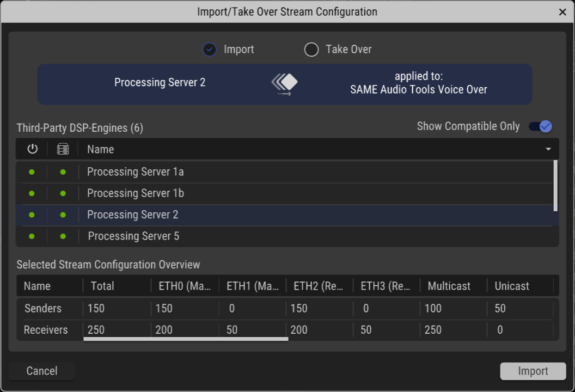Click the vertical scrollbar of the DSP-Engines list
This screenshot has width=575, height=392.
tap(555, 186)
